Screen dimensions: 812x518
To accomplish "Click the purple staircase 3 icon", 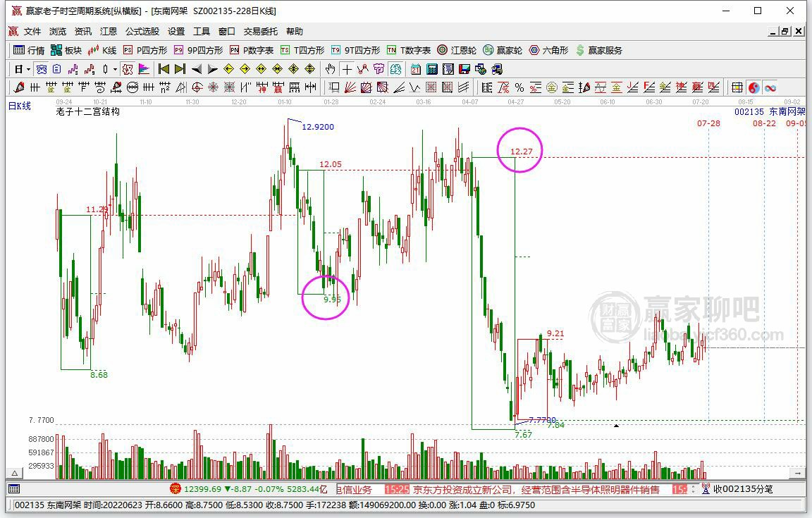I will click(x=73, y=69).
